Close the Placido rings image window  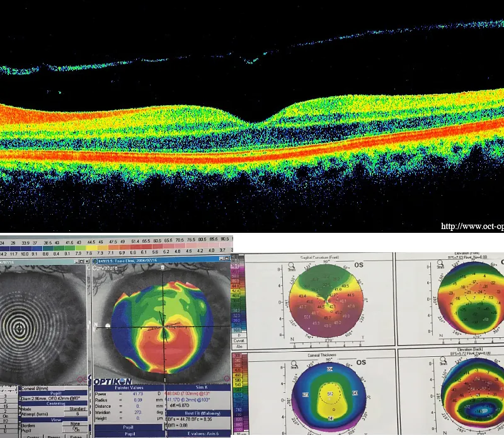tap(87, 262)
